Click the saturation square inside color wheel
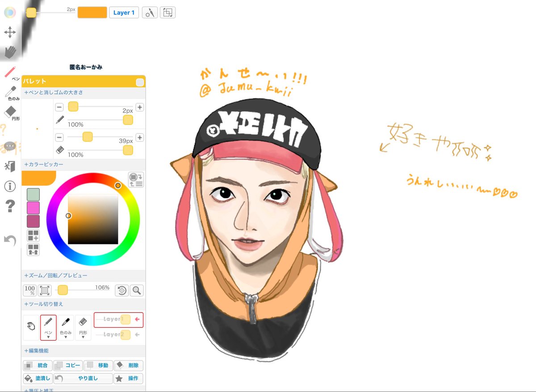Viewport: 536px width, 392px height. coord(93,219)
